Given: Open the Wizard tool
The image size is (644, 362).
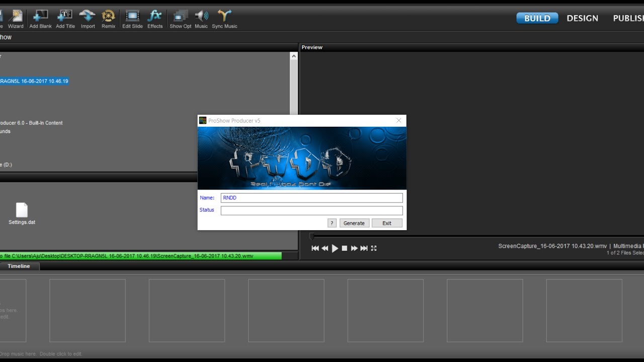Looking at the screenshot, I should 16,19.
